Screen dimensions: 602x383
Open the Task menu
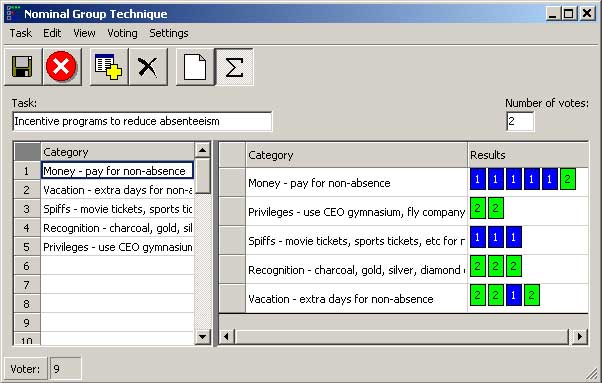[21, 33]
